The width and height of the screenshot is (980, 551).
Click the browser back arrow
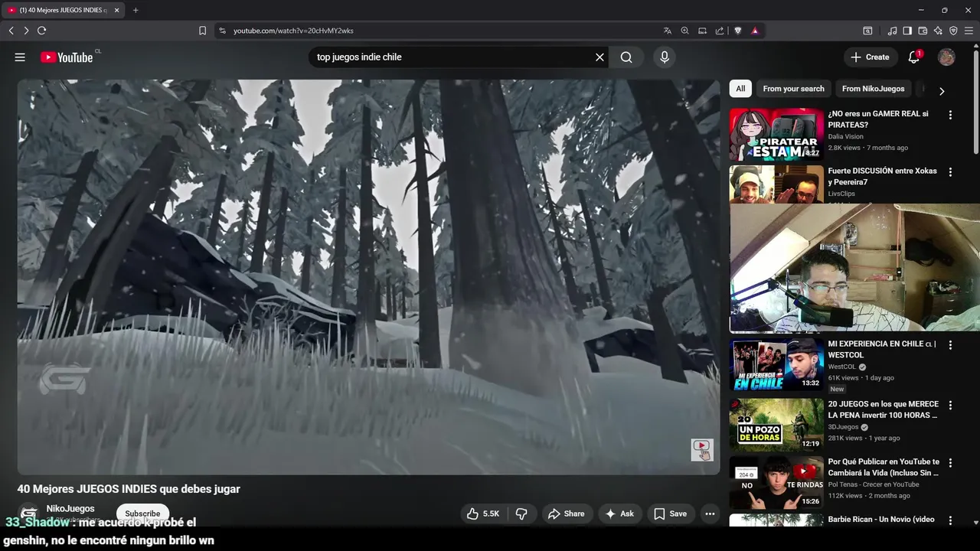point(11,31)
